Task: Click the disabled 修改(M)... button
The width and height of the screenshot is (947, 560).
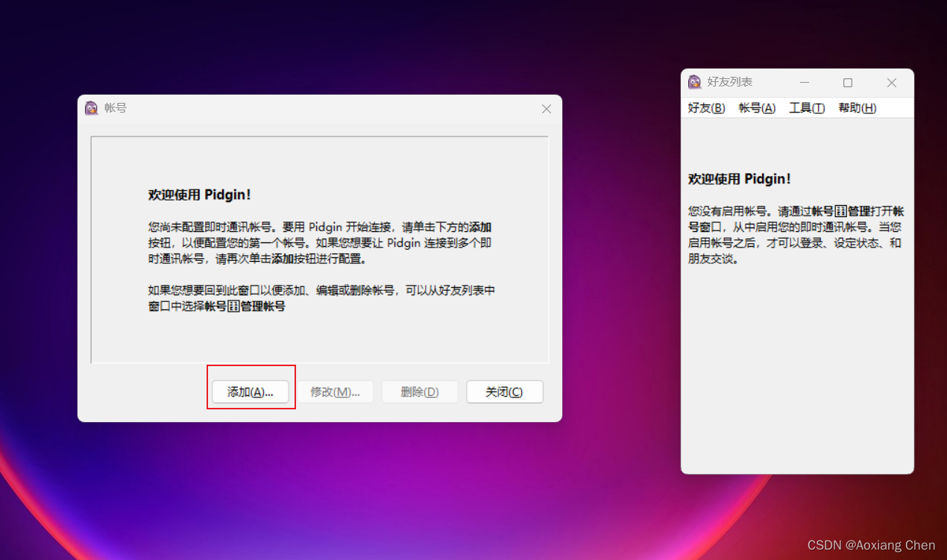Action: 336,391
